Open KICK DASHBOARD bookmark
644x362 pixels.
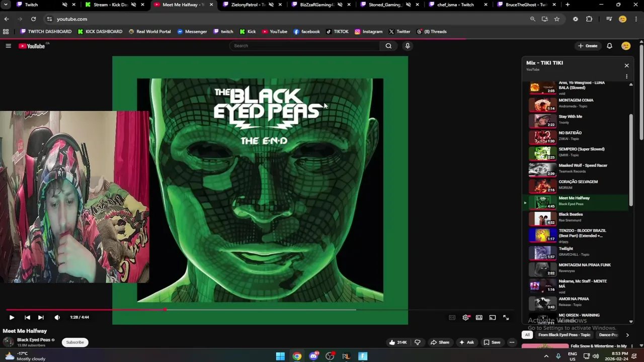click(100, 32)
